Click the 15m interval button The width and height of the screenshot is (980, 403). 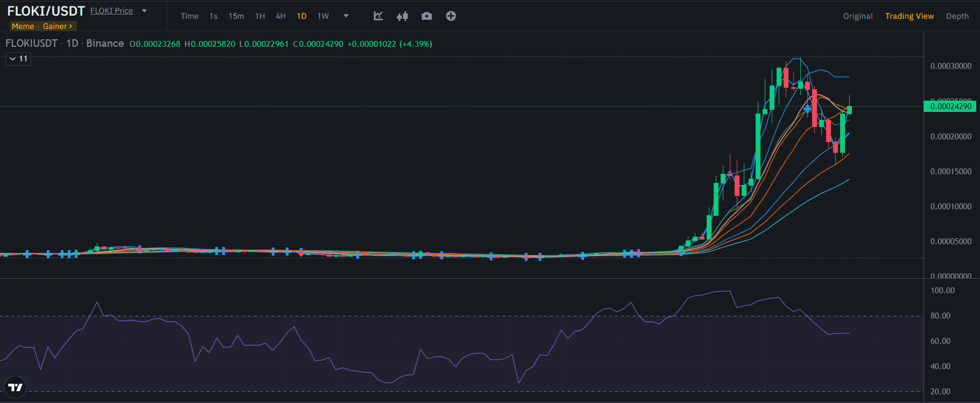click(x=236, y=16)
